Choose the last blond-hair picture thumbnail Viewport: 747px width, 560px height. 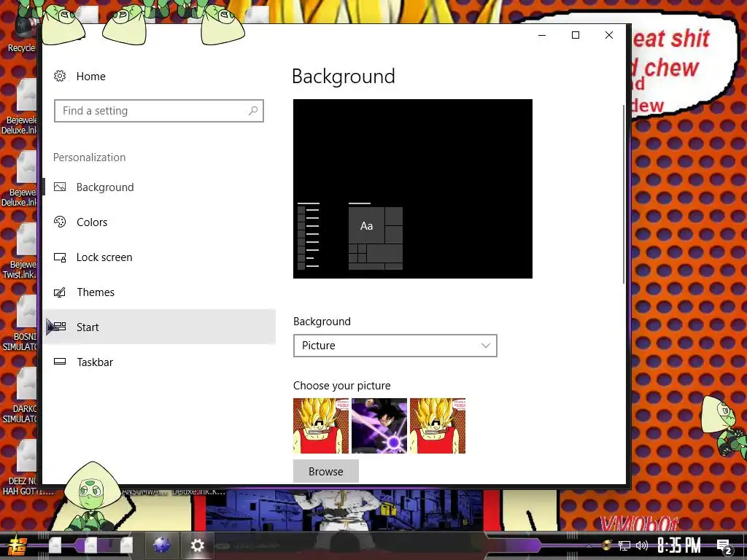coord(438,426)
